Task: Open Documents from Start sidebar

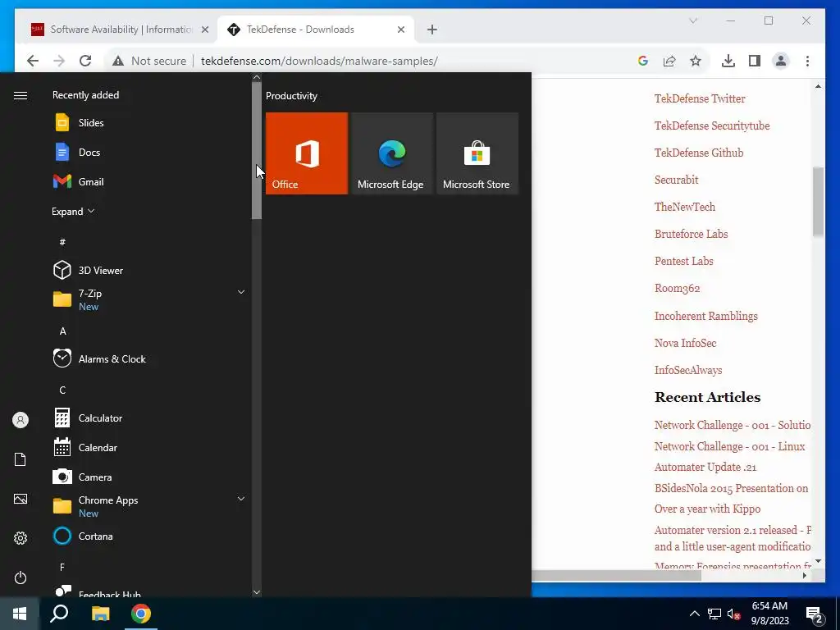Action: [x=21, y=459]
